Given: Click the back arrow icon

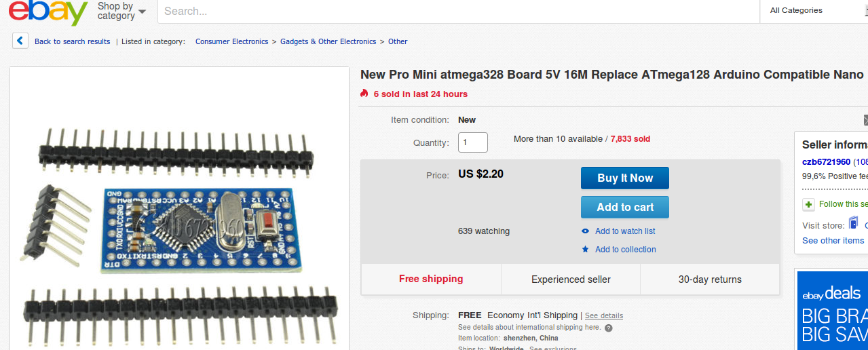Looking at the screenshot, I should [20, 41].
